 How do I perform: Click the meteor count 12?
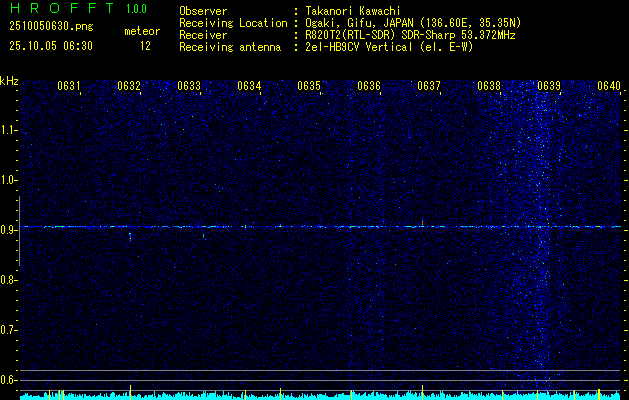[145, 46]
